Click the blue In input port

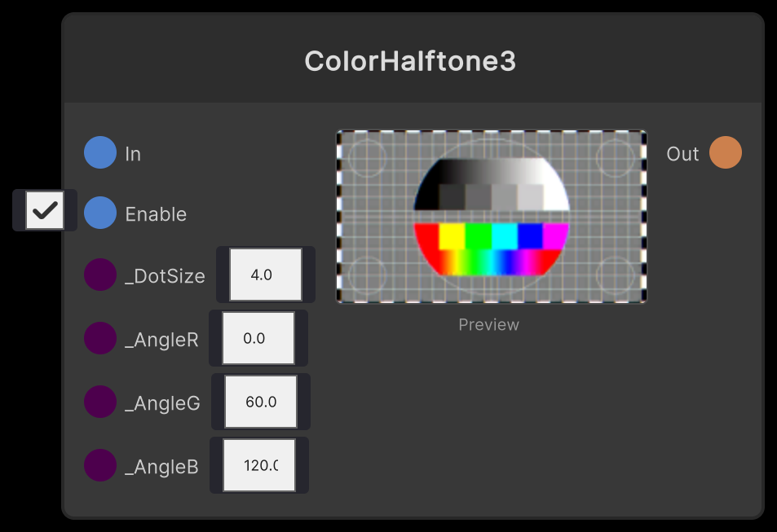pyautogui.click(x=99, y=152)
